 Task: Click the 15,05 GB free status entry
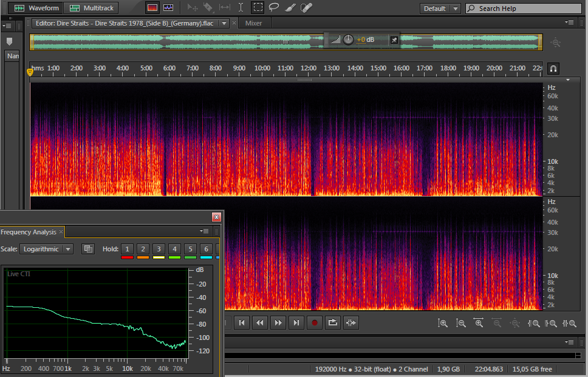coord(532,369)
